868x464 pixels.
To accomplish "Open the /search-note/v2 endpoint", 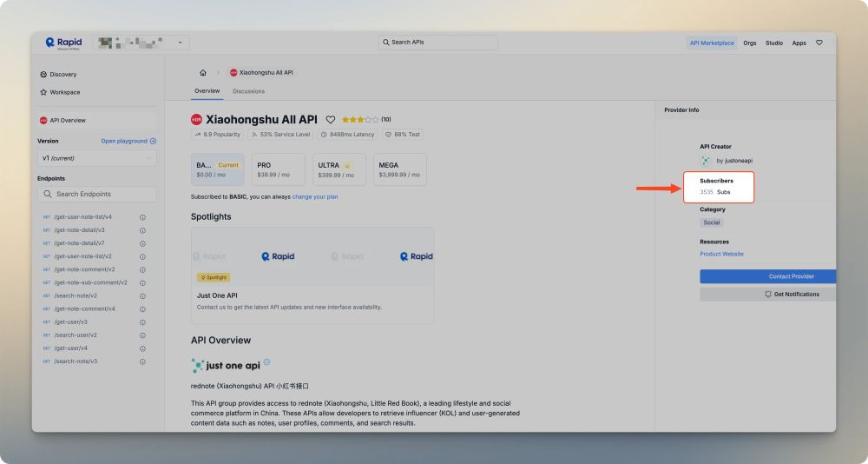I will [76, 296].
